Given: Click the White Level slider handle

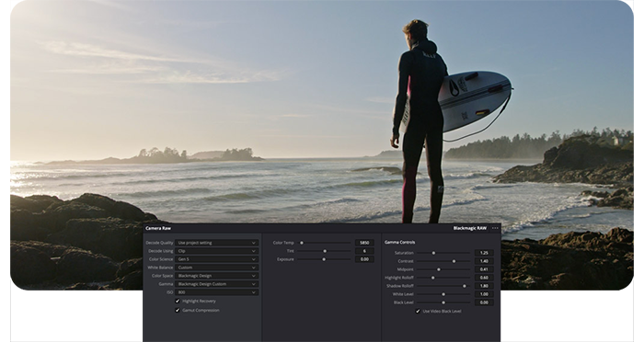Looking at the screenshot, I should pos(443,294).
